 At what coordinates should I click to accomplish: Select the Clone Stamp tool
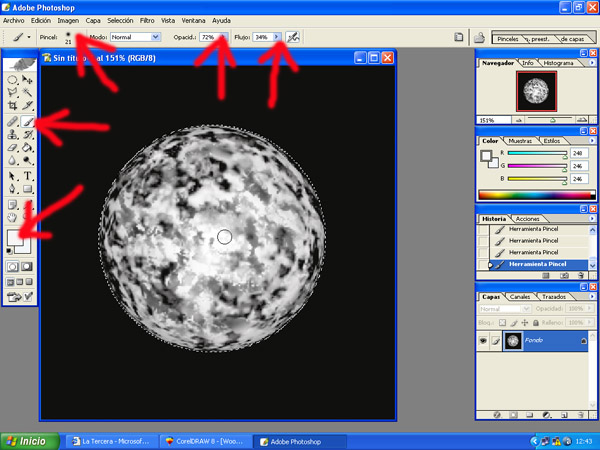pyautogui.click(x=12, y=135)
